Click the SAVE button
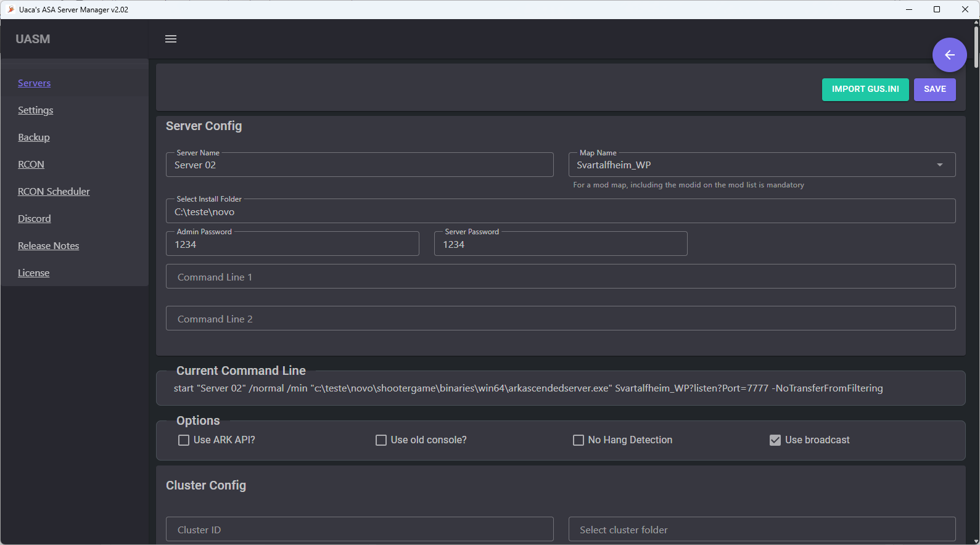 pyautogui.click(x=934, y=89)
